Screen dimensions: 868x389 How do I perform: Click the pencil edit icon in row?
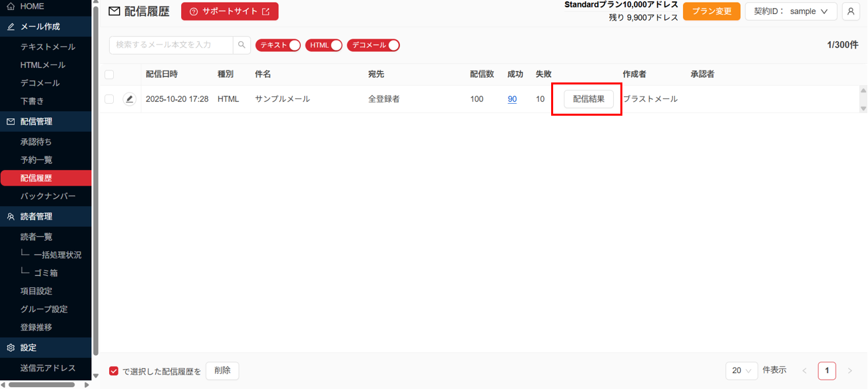[130, 99]
